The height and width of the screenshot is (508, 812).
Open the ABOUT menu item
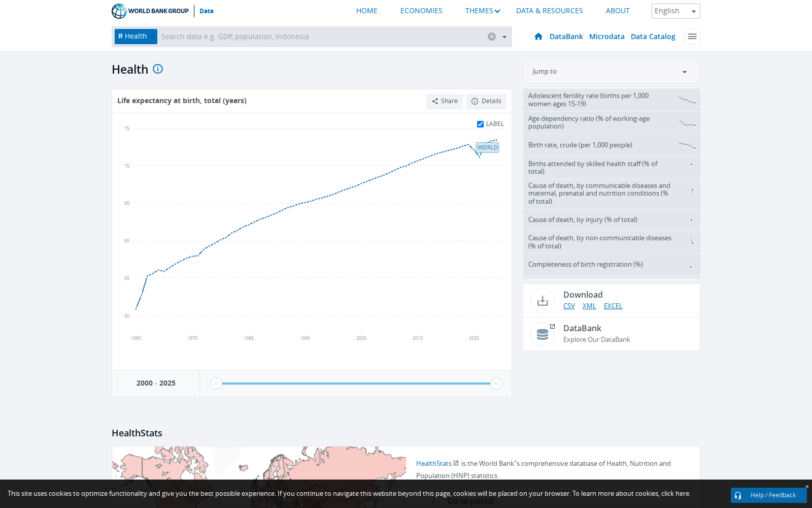pyautogui.click(x=618, y=11)
